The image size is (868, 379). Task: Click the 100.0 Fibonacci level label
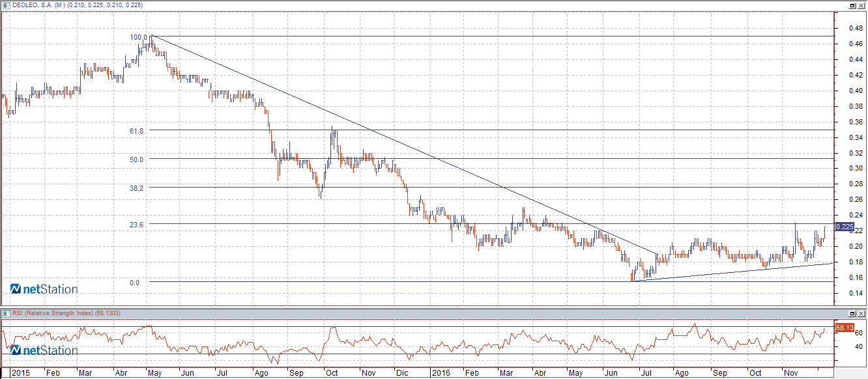139,37
